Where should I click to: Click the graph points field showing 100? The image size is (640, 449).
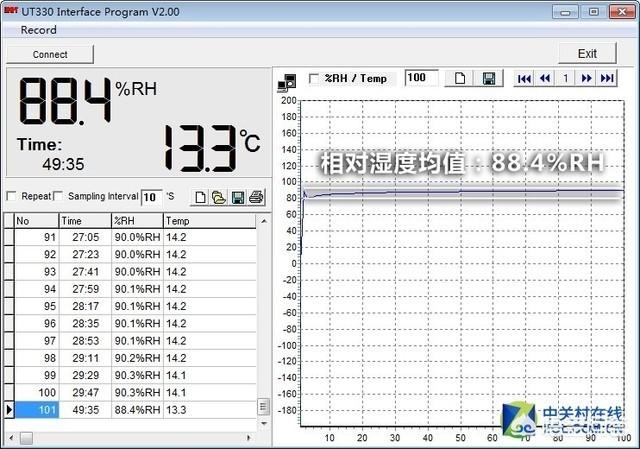tap(421, 78)
